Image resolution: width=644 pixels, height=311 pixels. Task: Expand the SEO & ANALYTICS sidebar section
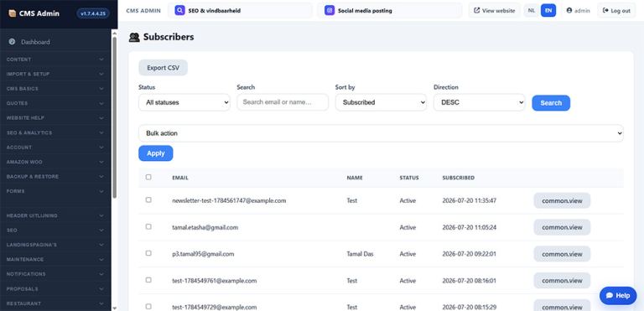click(x=55, y=132)
